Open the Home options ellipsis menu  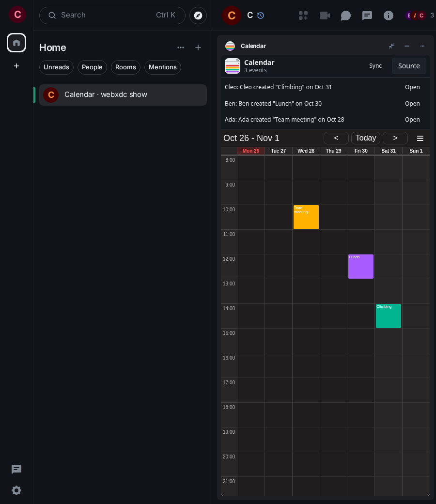181,47
